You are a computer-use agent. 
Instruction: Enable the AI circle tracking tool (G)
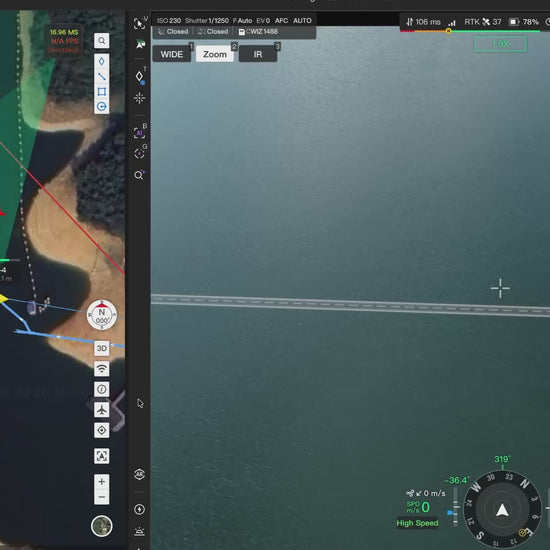pyautogui.click(x=140, y=153)
